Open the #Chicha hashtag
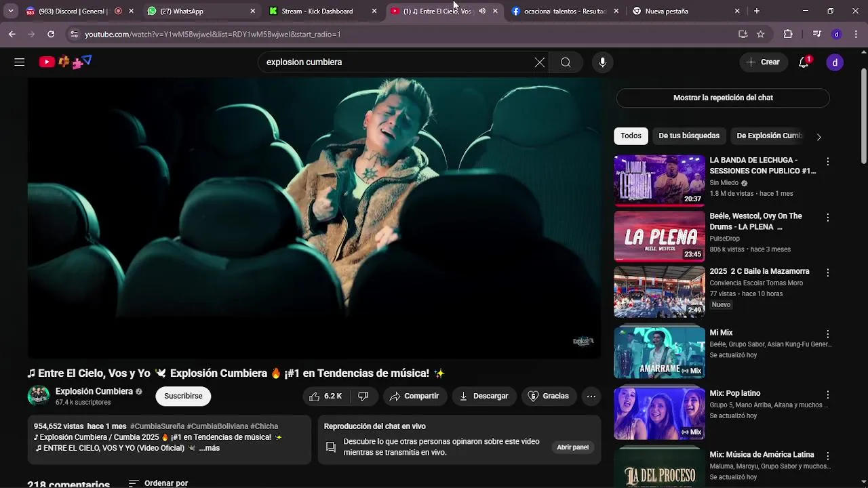 click(x=264, y=426)
